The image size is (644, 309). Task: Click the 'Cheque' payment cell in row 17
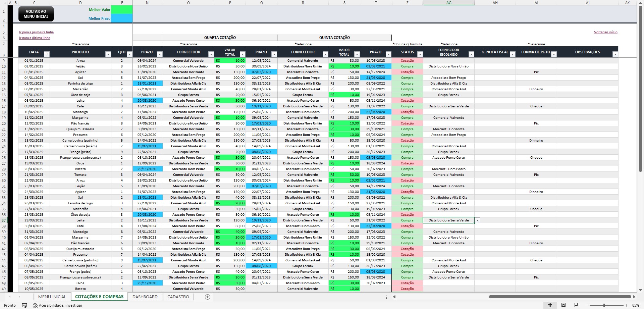coord(536,106)
